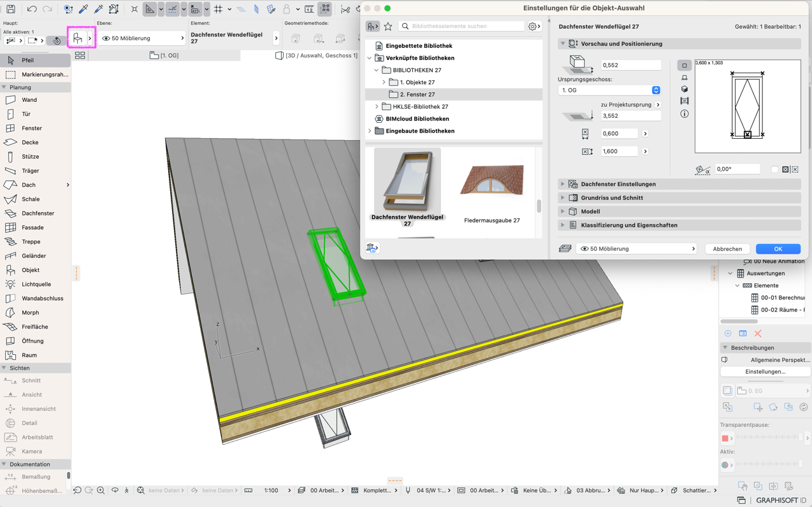Screen dimensions: 812x507
Task: Select the syringe parameter inject tool
Action: (x=99, y=9)
